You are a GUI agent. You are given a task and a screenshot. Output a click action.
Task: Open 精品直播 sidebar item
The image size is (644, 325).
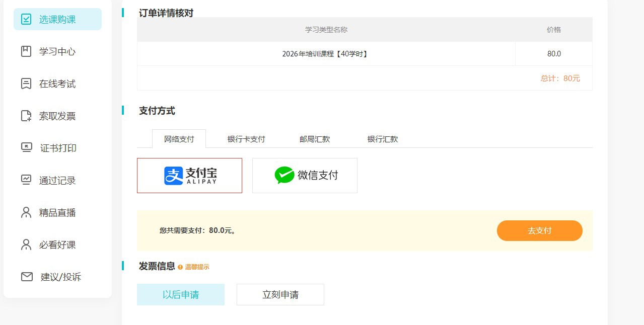coord(57,212)
